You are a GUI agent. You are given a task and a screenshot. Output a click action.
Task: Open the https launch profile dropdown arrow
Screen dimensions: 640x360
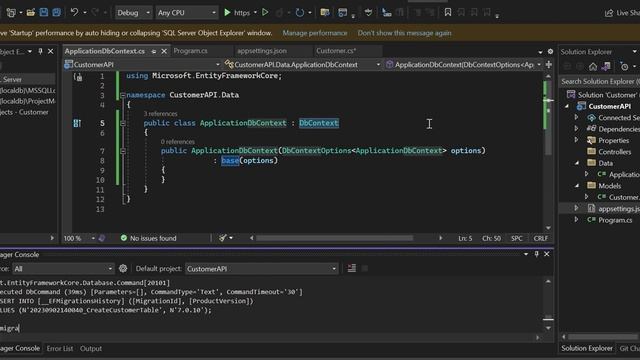click(256, 13)
